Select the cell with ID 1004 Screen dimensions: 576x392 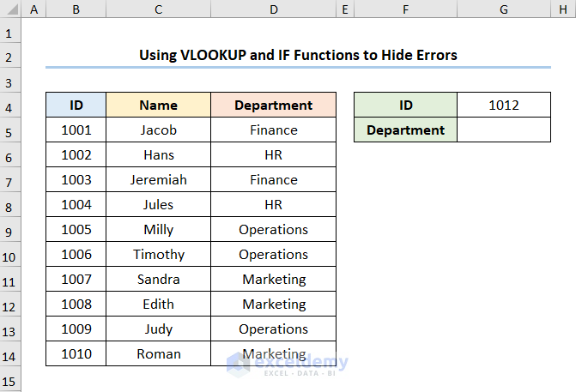click(x=76, y=205)
